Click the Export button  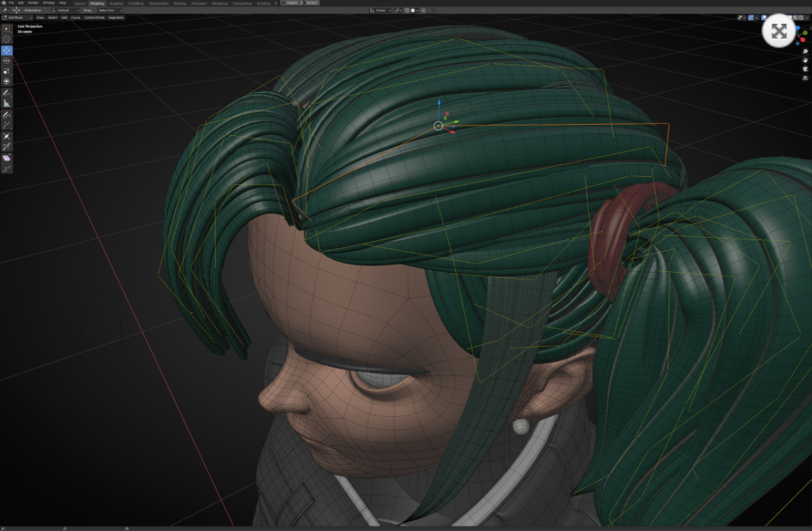290,2
